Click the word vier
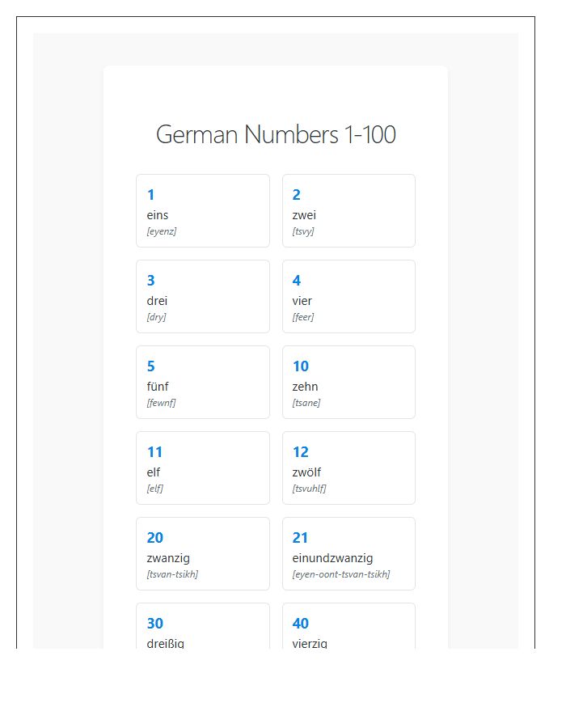Screen dimensions: 566x728 point(302,301)
